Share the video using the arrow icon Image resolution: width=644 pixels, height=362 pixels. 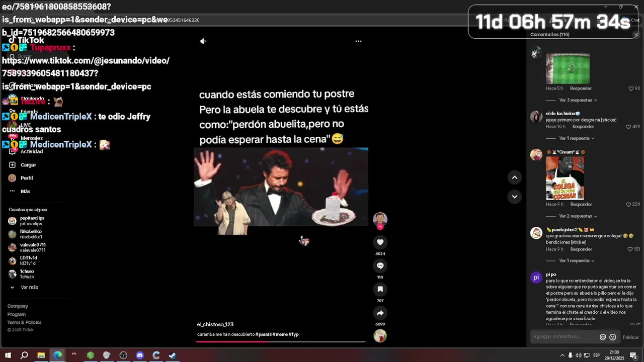380,313
